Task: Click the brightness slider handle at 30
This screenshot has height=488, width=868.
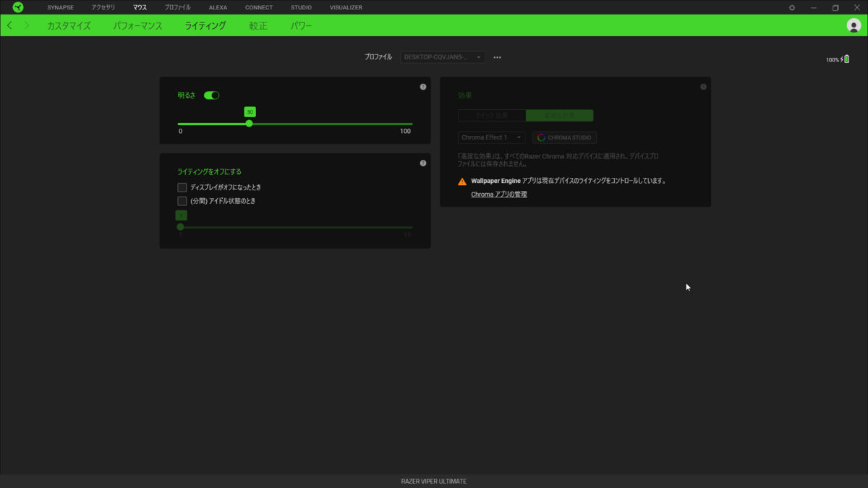Action: tap(249, 124)
